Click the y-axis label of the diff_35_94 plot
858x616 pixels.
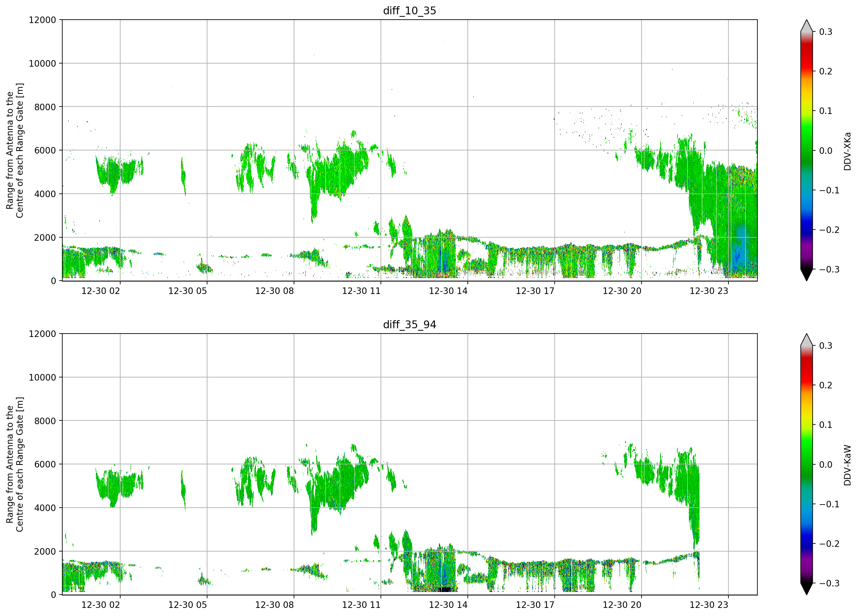(x=15, y=464)
